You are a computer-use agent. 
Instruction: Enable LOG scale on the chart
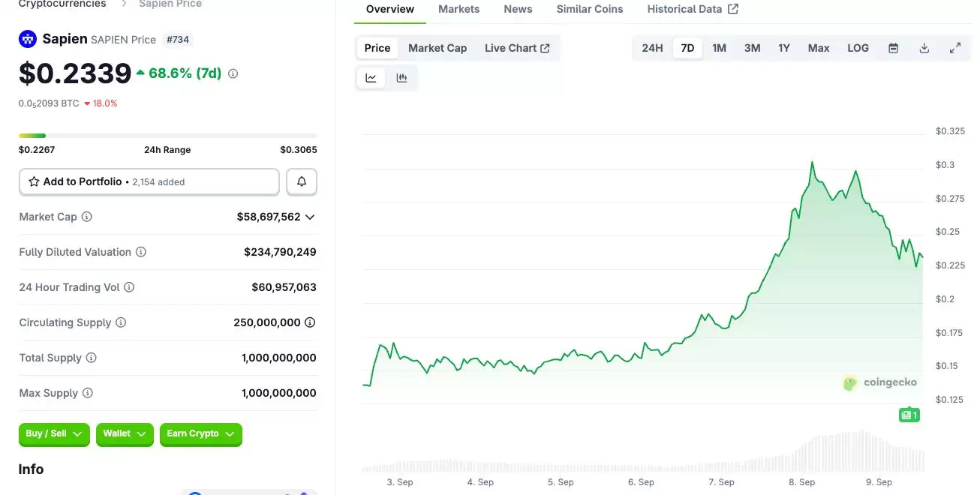pos(858,47)
